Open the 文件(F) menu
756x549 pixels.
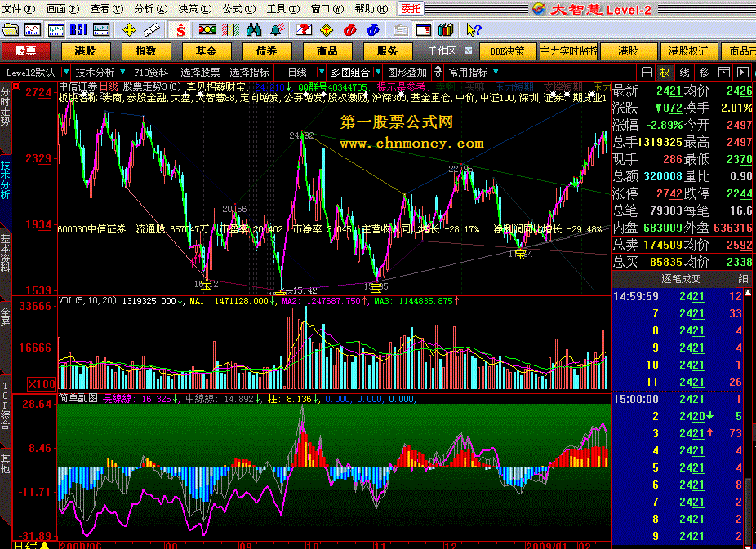coord(19,9)
